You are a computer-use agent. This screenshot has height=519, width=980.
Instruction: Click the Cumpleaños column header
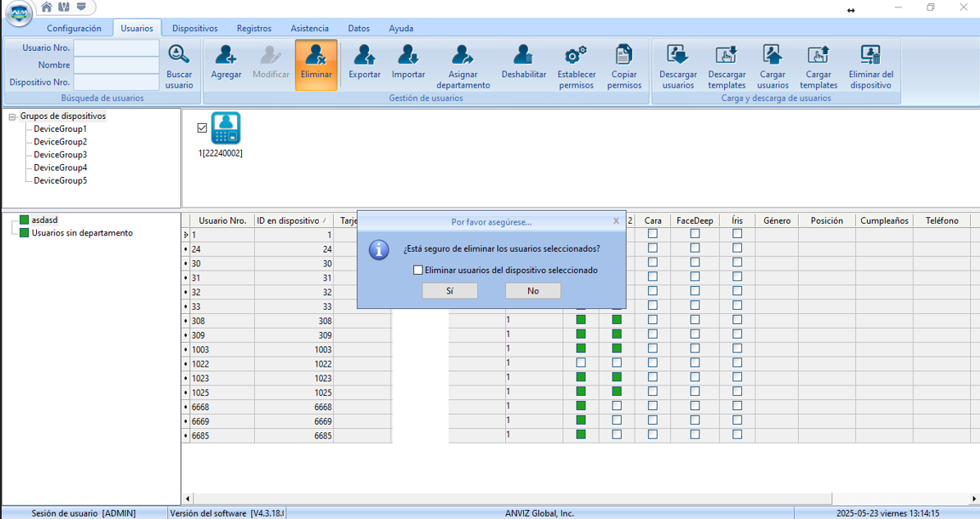(x=884, y=221)
